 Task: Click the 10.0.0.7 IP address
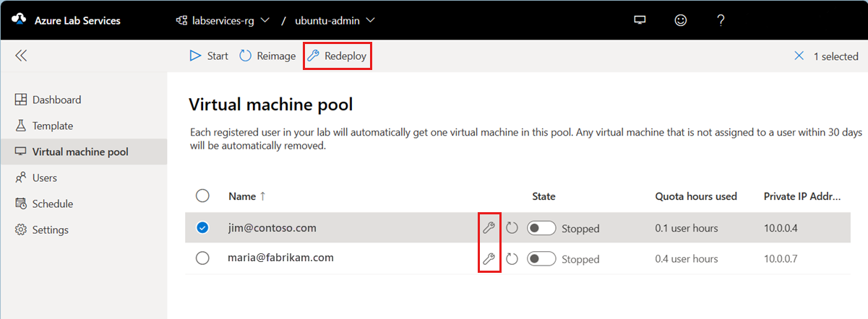click(x=781, y=258)
